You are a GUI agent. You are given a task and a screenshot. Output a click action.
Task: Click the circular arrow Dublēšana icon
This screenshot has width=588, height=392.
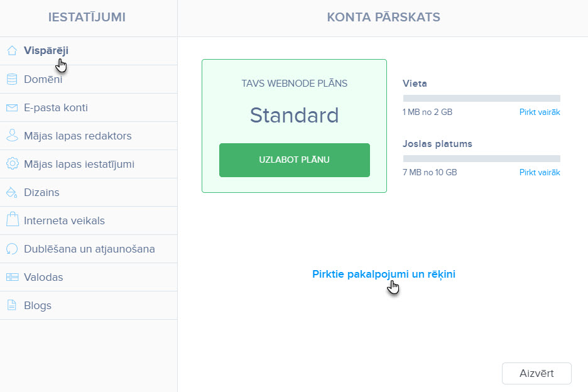coord(12,249)
